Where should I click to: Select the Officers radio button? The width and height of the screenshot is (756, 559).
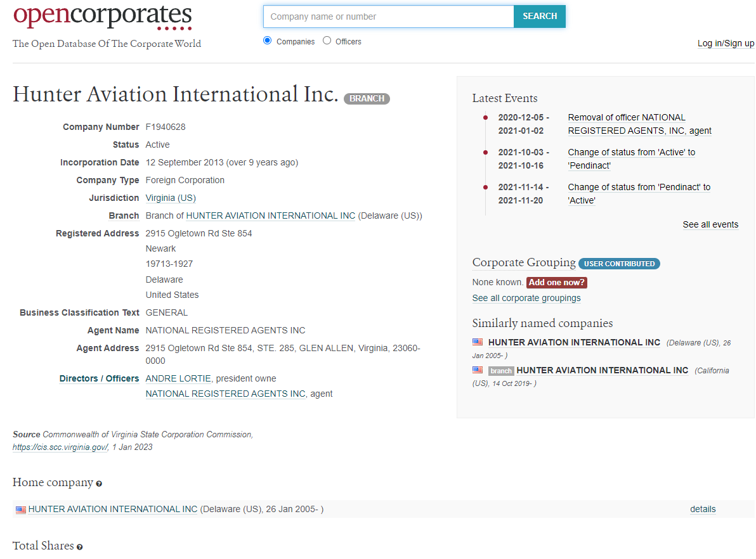click(327, 41)
